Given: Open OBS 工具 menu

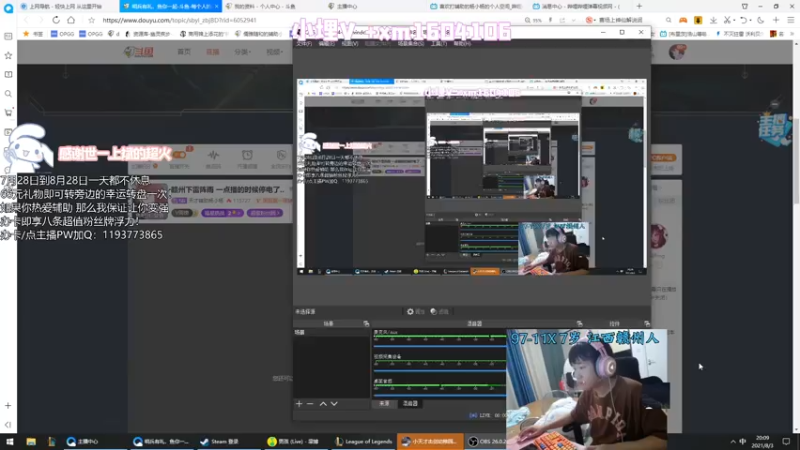Looking at the screenshot, I should [x=438, y=44].
